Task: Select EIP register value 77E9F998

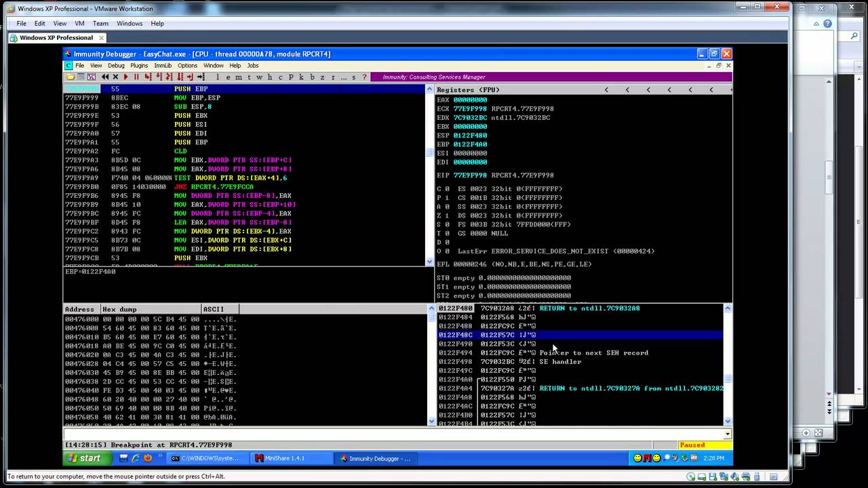Action: (470, 176)
